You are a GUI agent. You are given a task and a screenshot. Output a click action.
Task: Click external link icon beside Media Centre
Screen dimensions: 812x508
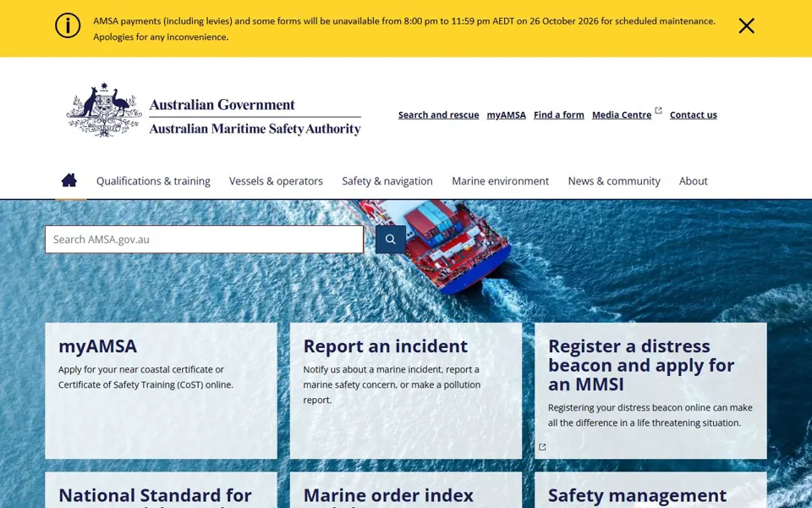pyautogui.click(x=658, y=110)
